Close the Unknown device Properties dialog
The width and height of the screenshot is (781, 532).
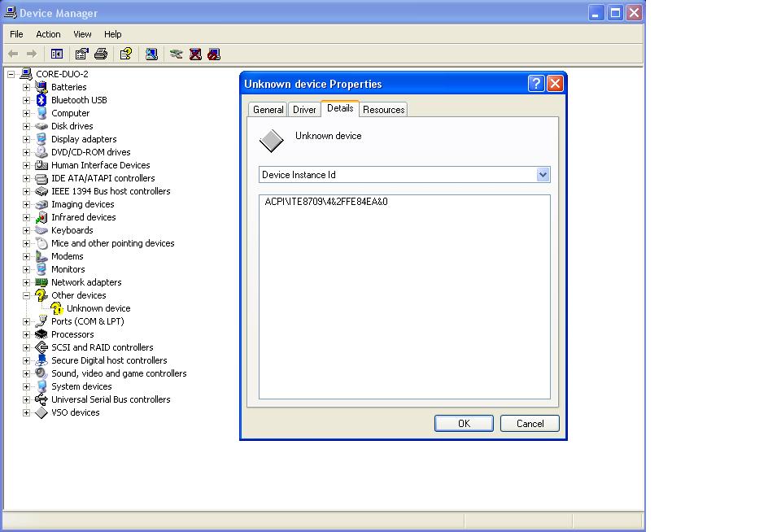[x=555, y=83]
